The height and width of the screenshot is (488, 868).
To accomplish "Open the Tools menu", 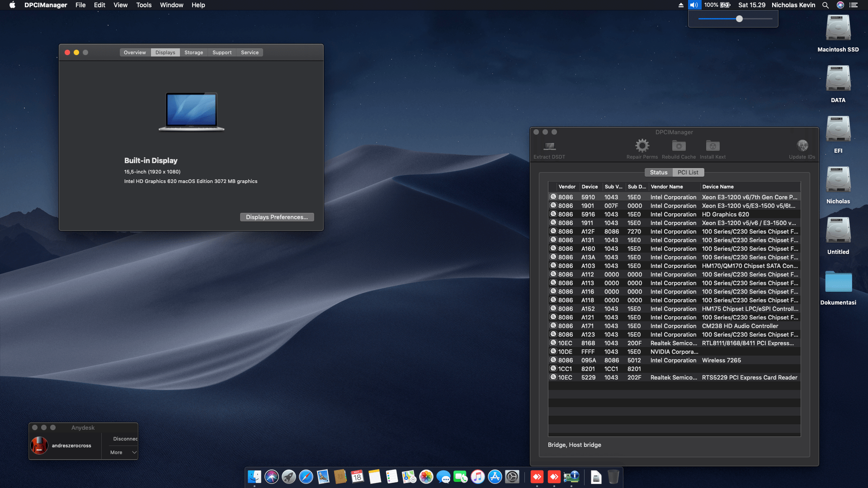I will click(143, 5).
